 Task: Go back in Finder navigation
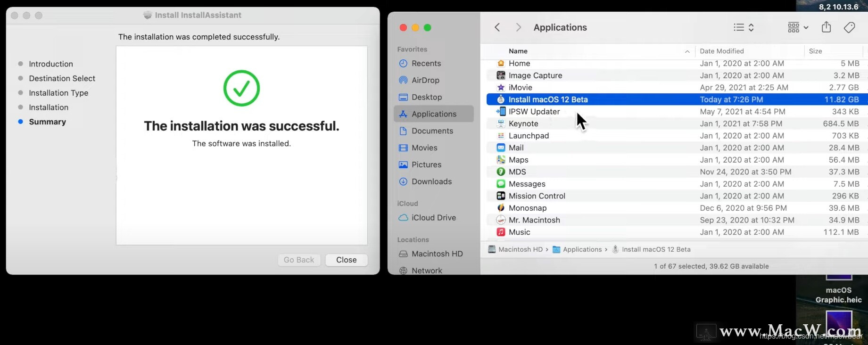[x=497, y=27]
